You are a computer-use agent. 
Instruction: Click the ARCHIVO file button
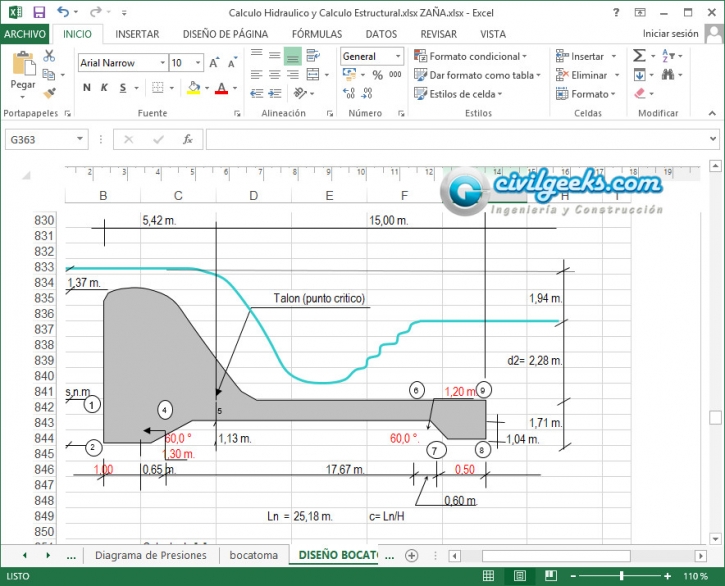(24, 33)
